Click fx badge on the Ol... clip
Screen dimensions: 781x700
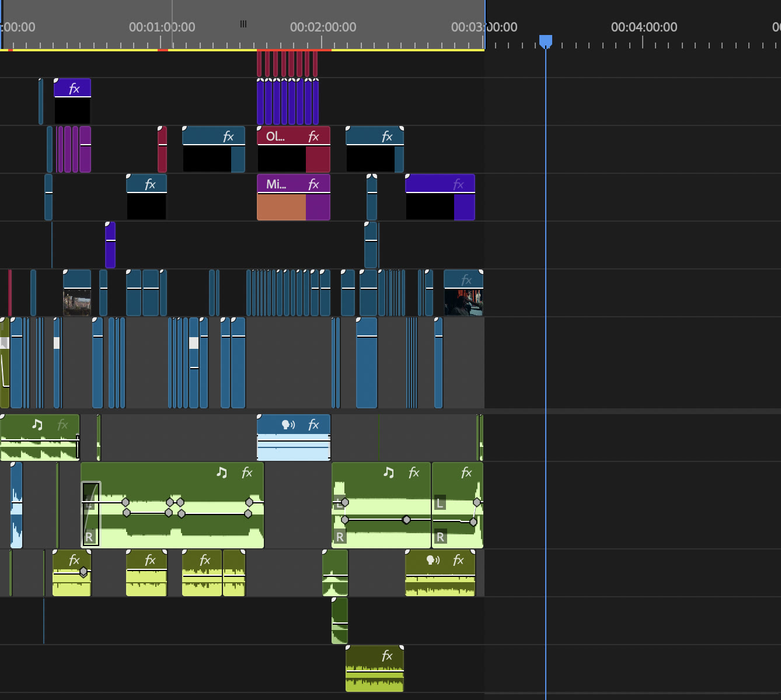[313, 136]
